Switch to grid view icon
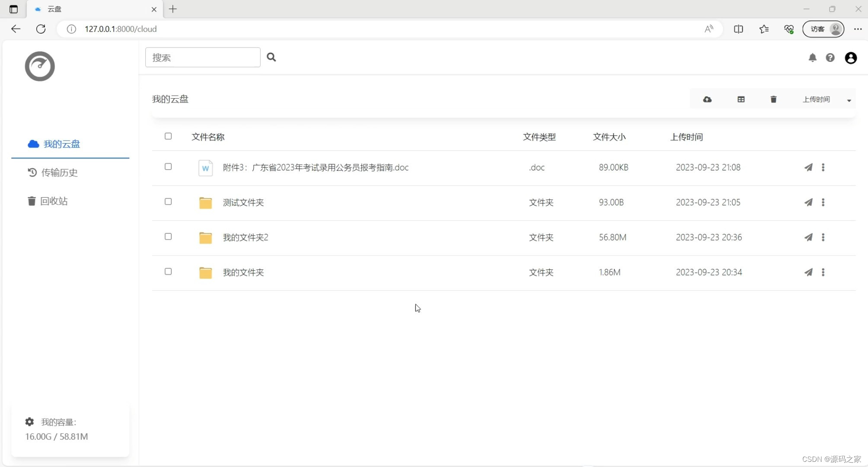The width and height of the screenshot is (868, 467). [x=741, y=99]
